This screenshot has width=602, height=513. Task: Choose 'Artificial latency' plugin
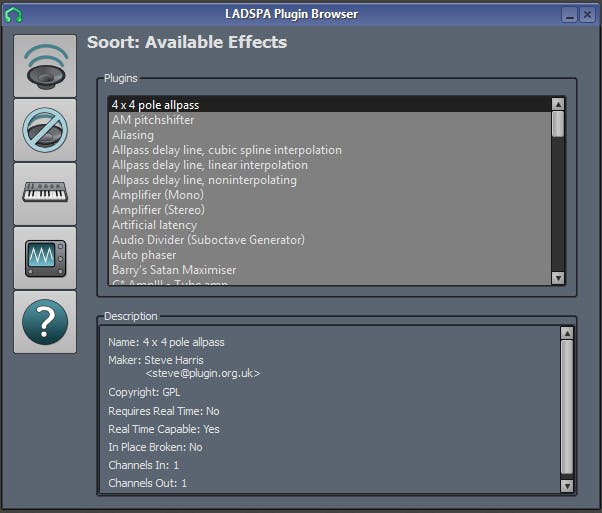[330, 225]
